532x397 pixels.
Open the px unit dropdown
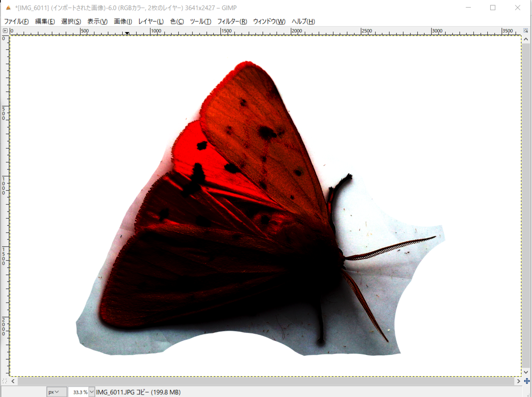[x=57, y=392]
